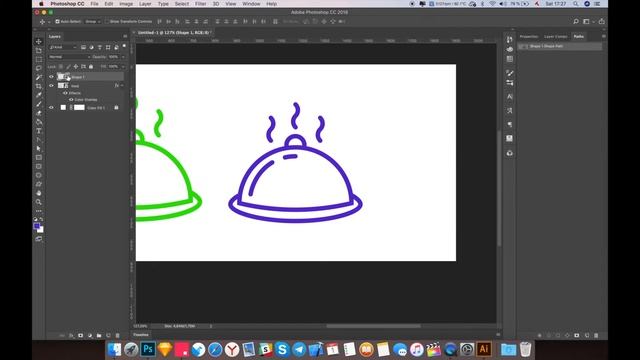This screenshot has height=360, width=640.
Task: Create a new group folder icon
Action: tap(99, 336)
